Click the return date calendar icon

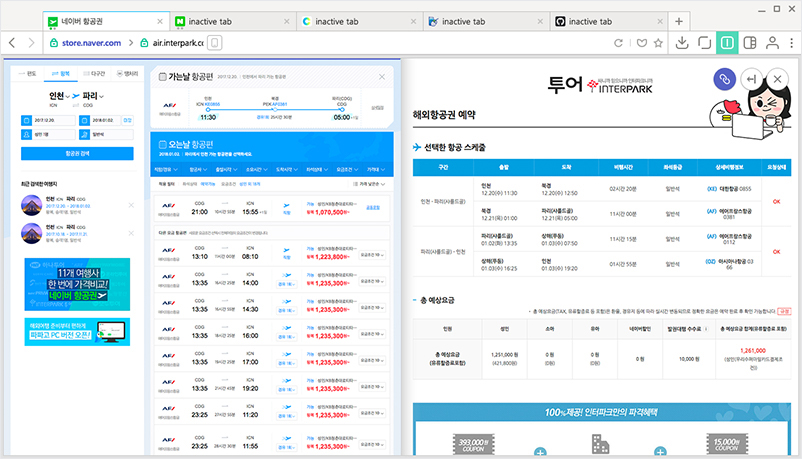click(84, 120)
